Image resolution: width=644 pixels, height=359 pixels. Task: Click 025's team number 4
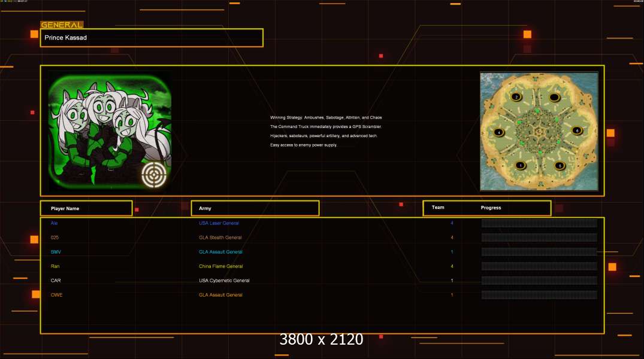tap(452, 238)
